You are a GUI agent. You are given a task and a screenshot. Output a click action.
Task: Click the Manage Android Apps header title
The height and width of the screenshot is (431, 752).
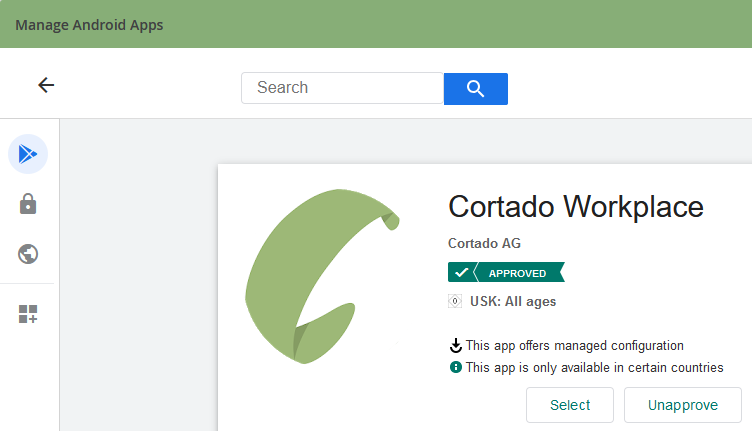tap(89, 25)
